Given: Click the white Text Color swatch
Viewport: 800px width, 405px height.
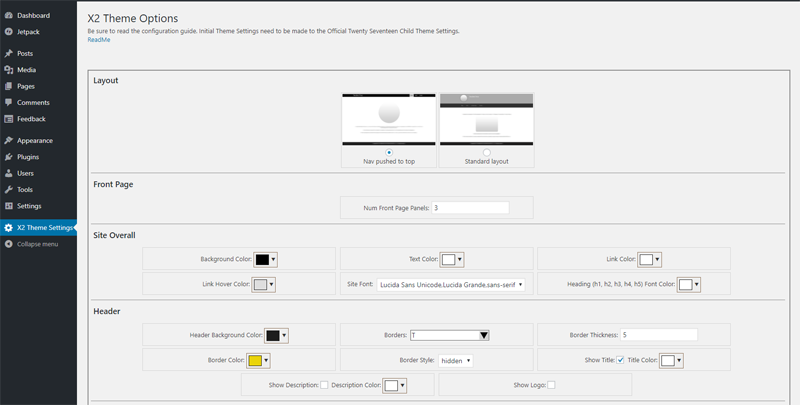Looking at the screenshot, I should [x=448, y=260].
